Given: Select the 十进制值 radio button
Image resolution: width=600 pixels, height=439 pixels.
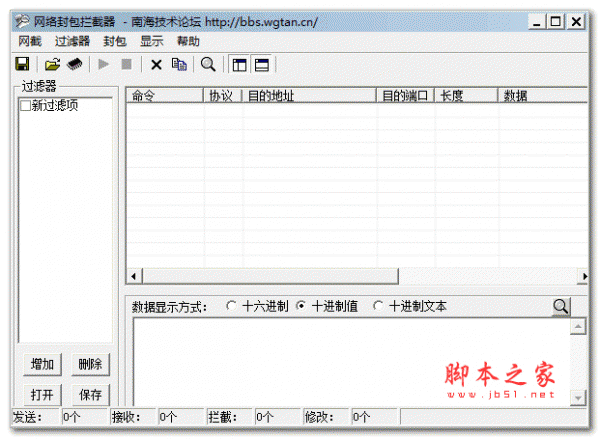Looking at the screenshot, I should click(301, 306).
